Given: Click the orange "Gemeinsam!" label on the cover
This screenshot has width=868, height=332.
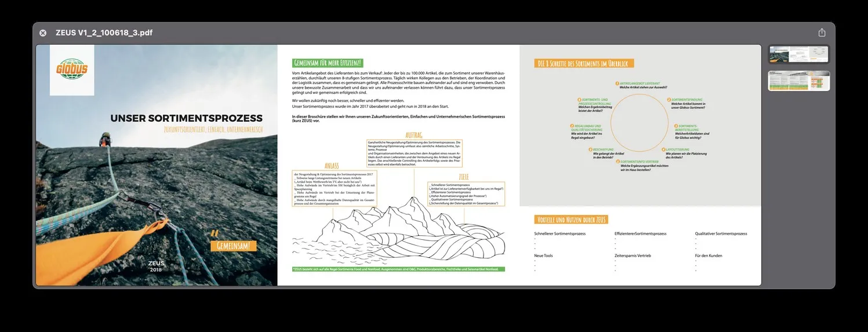Looking at the screenshot, I should coord(234,246).
